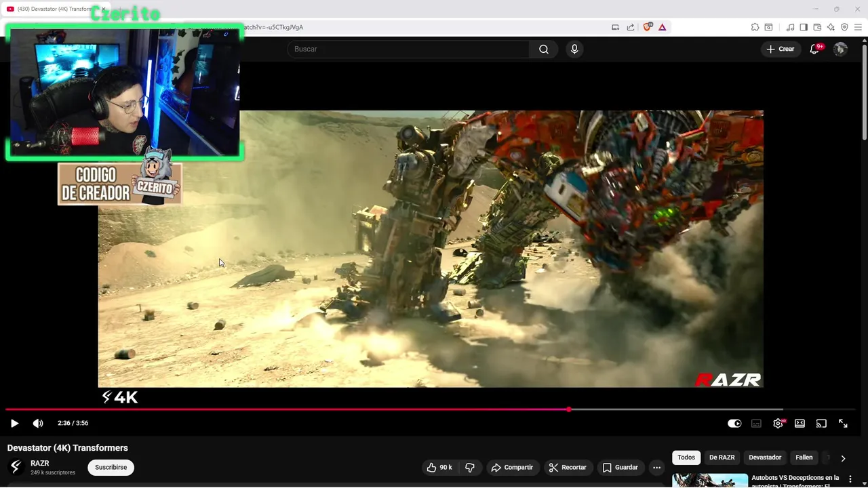Screen dimensions: 868x488
Task: Click the 249 k suscriptores text
Action: click(53, 472)
